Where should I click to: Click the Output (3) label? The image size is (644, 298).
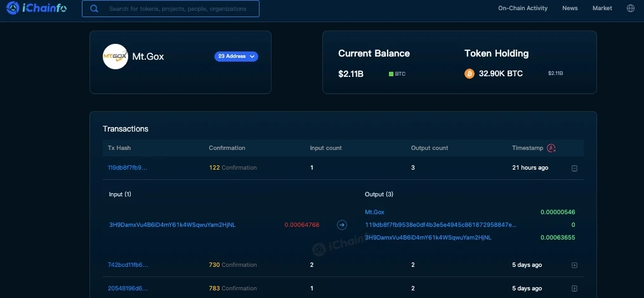click(379, 194)
